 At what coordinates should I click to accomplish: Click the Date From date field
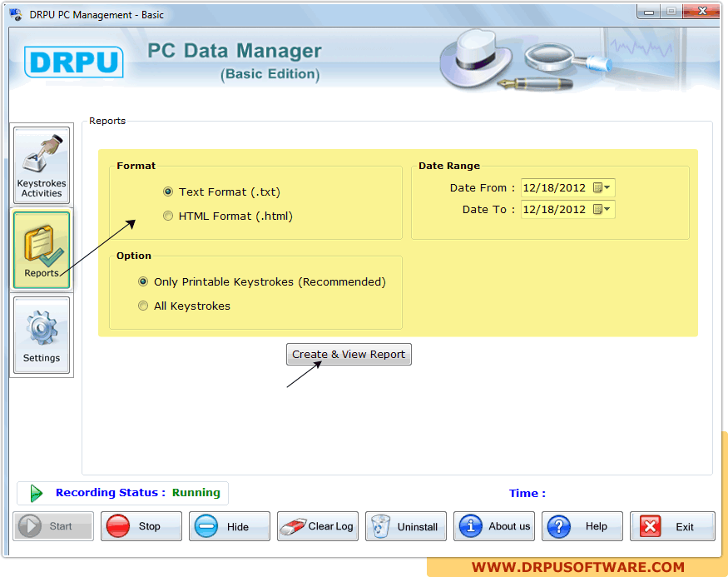(567, 187)
